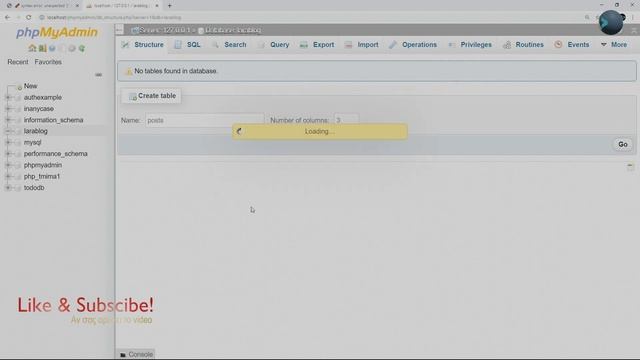Image resolution: width=640 pixels, height=360 pixels.
Task: Select the php_tmima1 database
Action: 42,176
